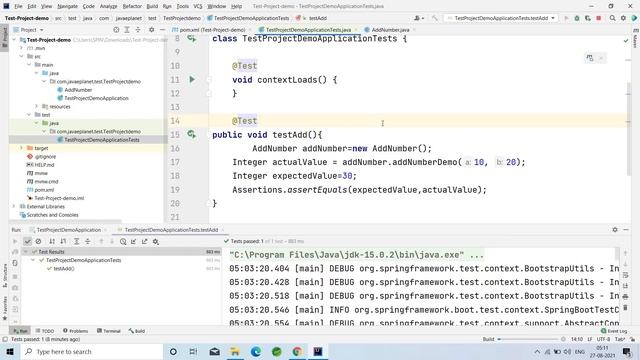Open the TODO tool window
This screenshot has height=360, width=640.
click(x=44, y=331)
